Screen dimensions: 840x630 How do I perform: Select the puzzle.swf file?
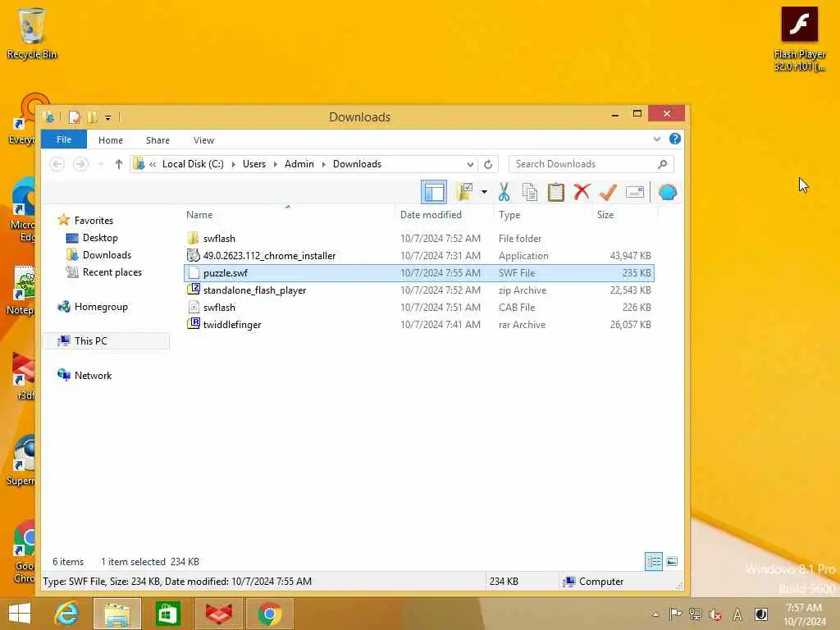[419, 272]
